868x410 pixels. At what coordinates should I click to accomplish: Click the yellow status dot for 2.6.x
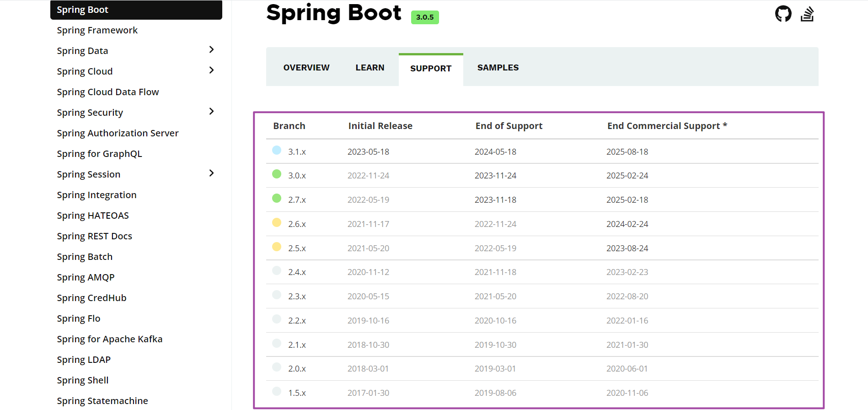[277, 222]
